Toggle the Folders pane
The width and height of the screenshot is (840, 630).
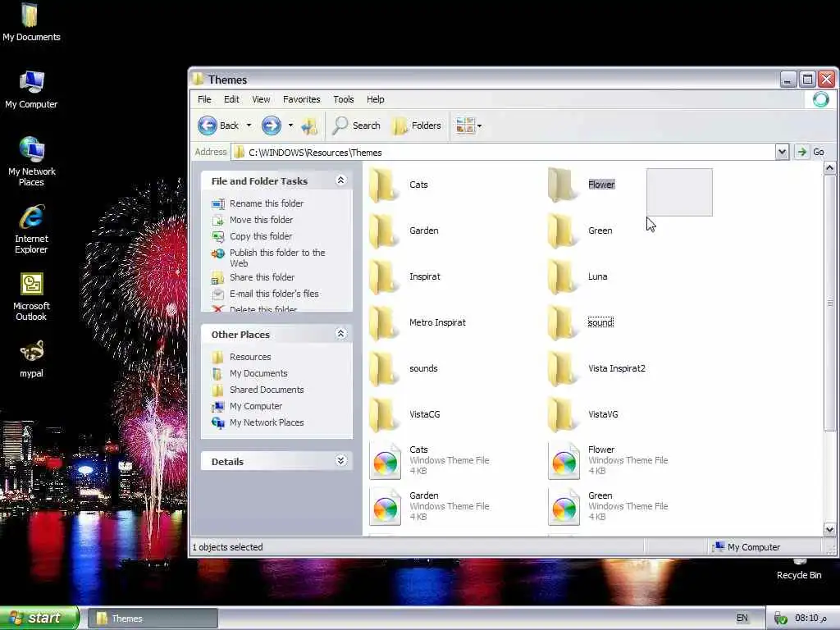point(417,126)
